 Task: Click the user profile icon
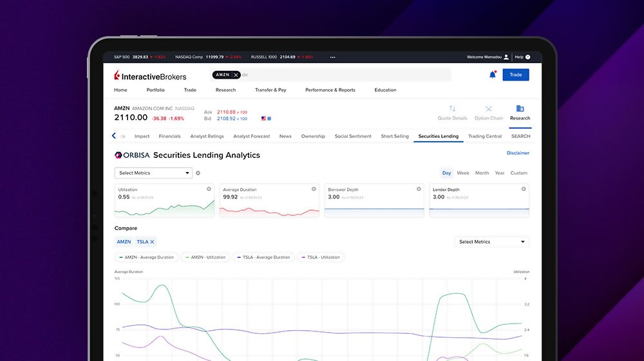pos(506,57)
